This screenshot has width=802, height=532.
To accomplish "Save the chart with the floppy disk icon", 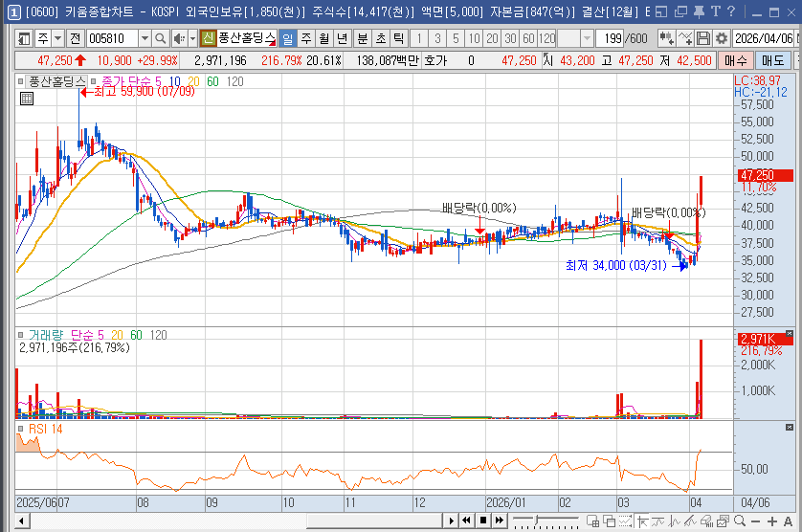I will click(703, 38).
